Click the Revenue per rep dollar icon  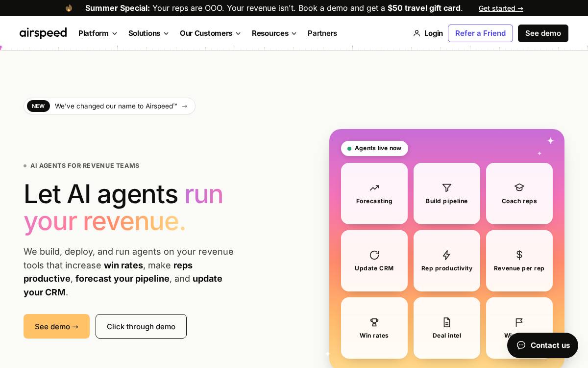[519, 255]
